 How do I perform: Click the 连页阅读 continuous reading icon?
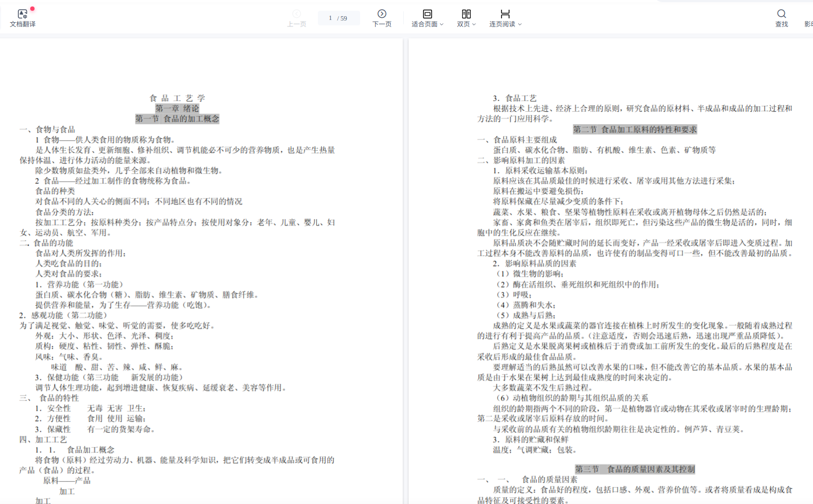pyautogui.click(x=505, y=13)
